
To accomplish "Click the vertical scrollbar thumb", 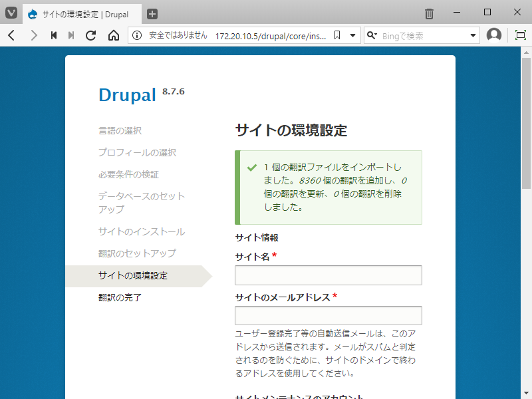I will [x=526, y=123].
